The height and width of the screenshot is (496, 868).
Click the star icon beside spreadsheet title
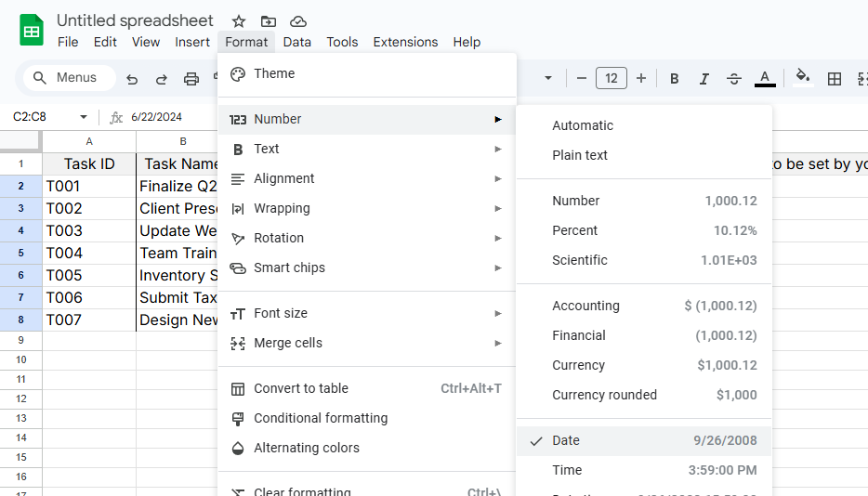(x=239, y=21)
